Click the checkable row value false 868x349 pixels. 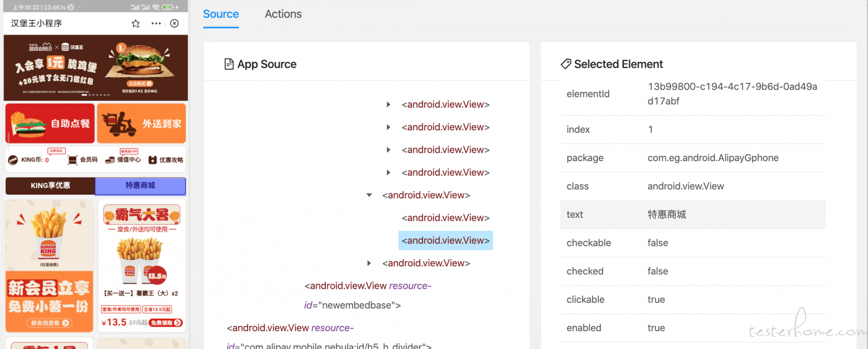click(x=657, y=243)
